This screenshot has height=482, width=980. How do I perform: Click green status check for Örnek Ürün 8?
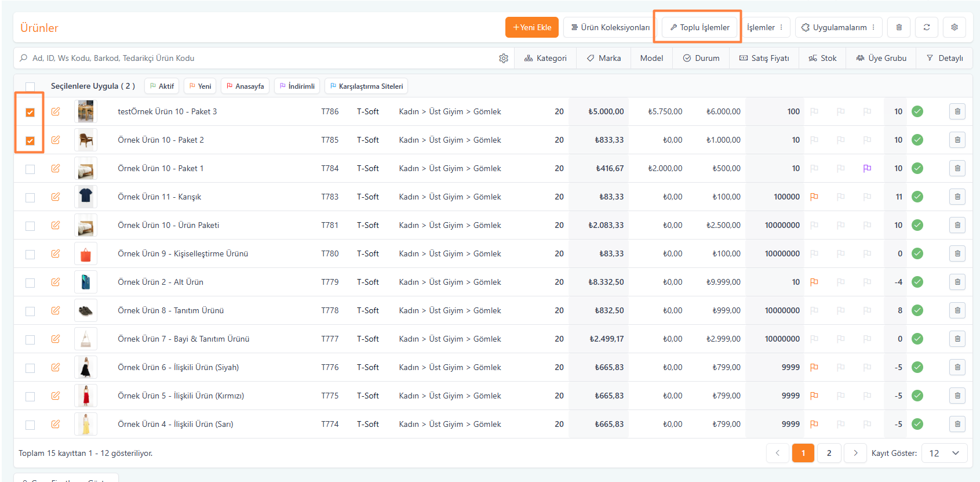pos(917,310)
